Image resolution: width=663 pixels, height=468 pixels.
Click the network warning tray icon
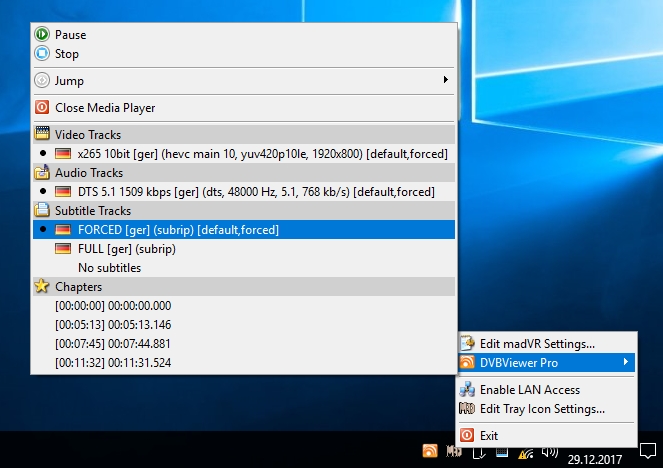(x=526, y=453)
